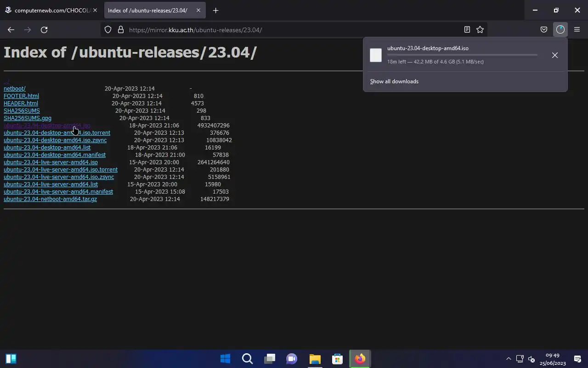Close the computernewb.com tab
The height and width of the screenshot is (368, 588).
click(x=95, y=10)
